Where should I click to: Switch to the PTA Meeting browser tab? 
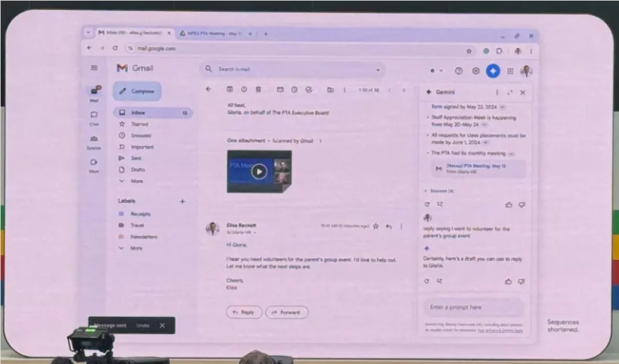pos(214,34)
